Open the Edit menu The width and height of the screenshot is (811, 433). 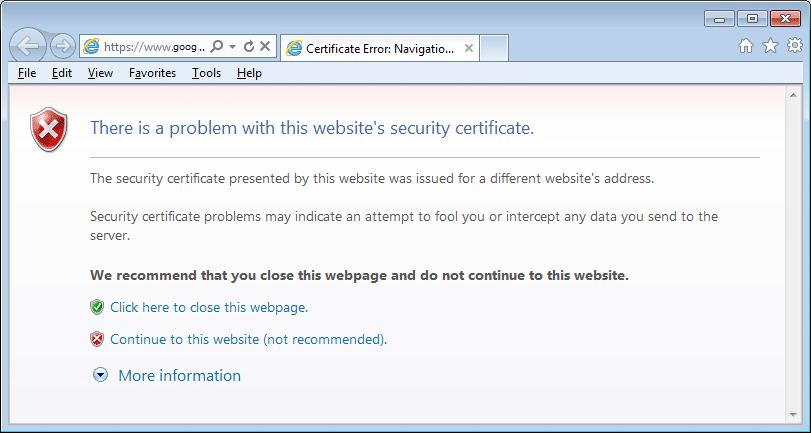coord(62,73)
